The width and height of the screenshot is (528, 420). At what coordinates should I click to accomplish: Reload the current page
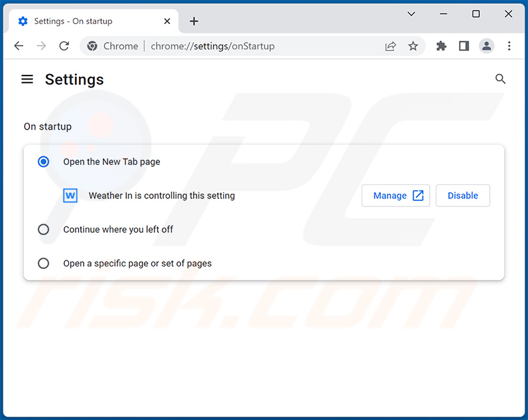tap(64, 46)
